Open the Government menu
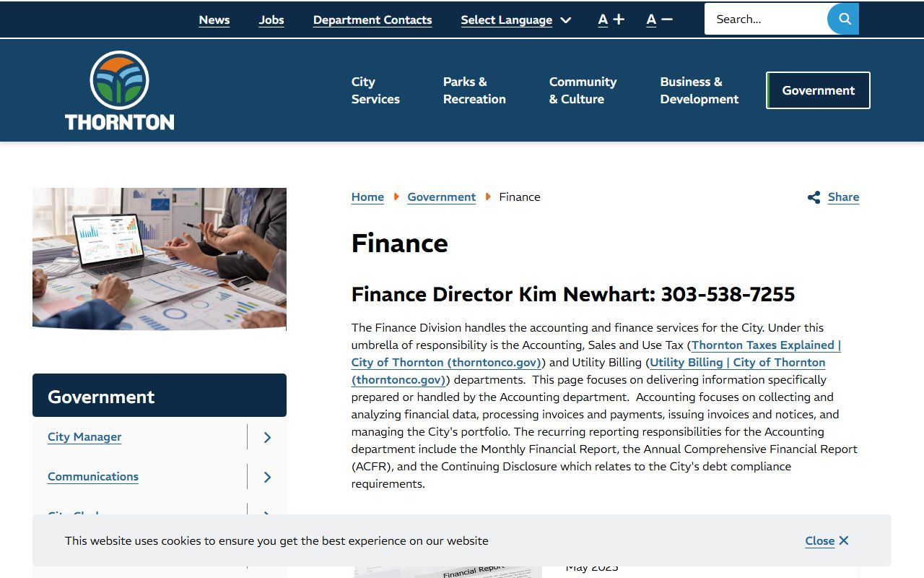This screenshot has height=578, width=924. coord(818,90)
